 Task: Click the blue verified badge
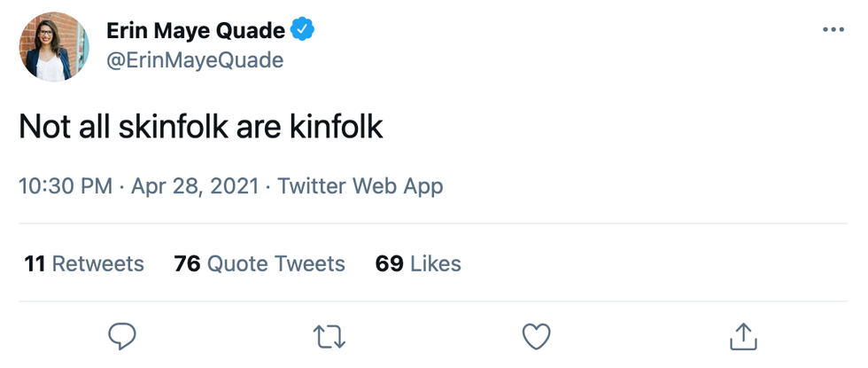(x=305, y=30)
